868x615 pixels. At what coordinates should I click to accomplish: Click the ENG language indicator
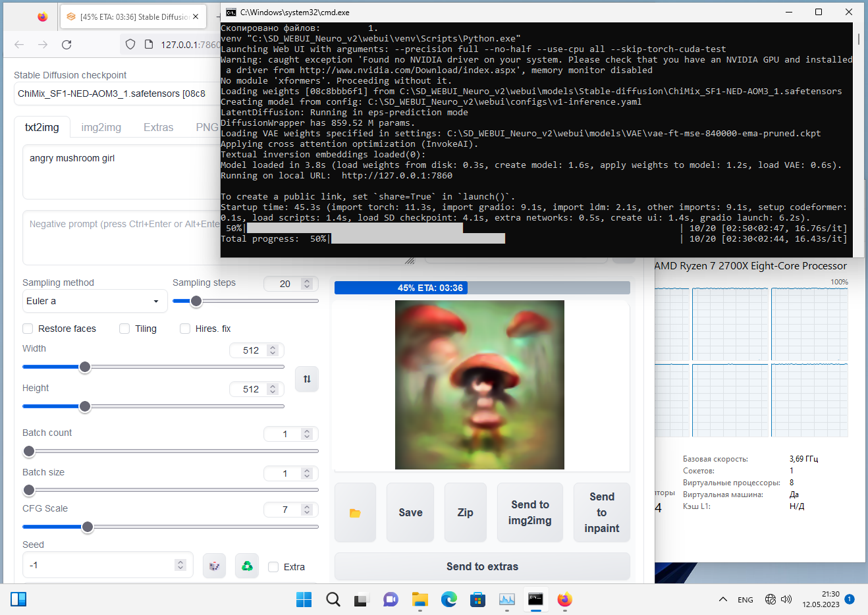click(x=746, y=600)
